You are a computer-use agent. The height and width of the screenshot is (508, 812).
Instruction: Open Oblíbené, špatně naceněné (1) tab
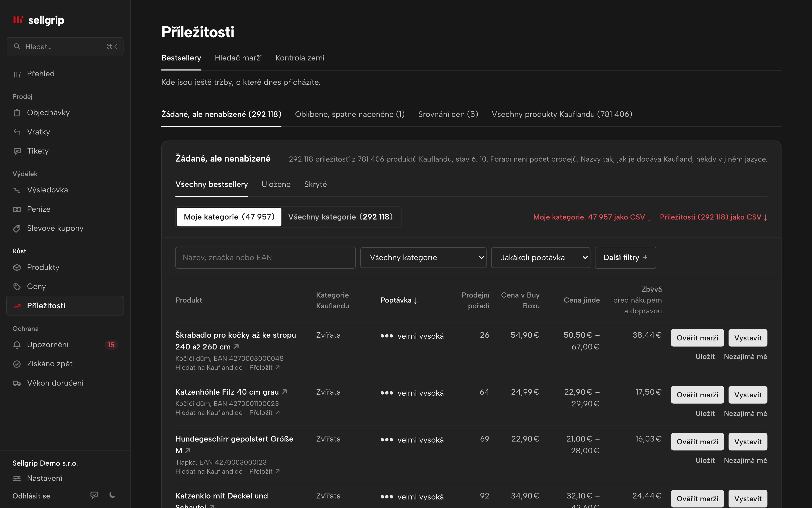pos(350,114)
